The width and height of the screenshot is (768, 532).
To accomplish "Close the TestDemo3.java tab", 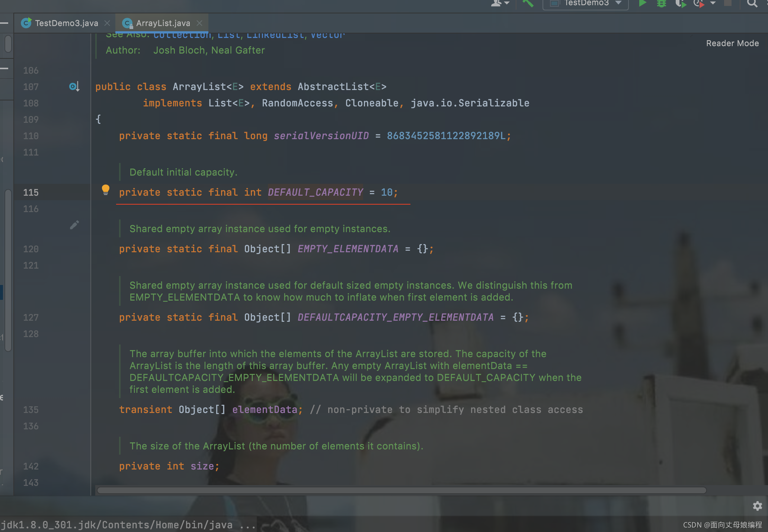I will 107,23.
